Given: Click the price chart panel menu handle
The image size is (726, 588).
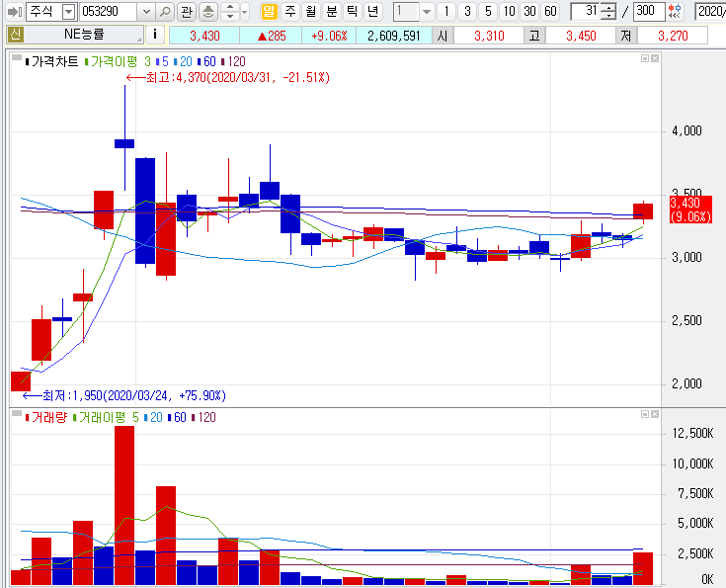Looking at the screenshot, I should tap(17, 58).
